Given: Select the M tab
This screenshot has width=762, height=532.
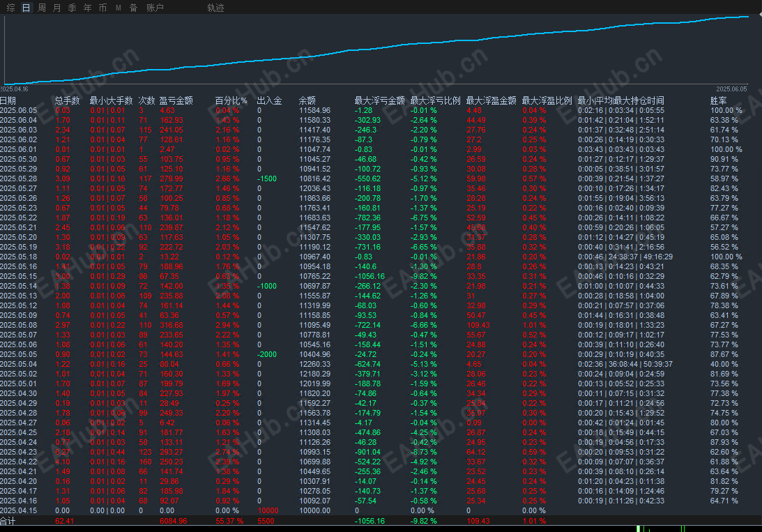Looking at the screenshot, I should click(x=118, y=8).
